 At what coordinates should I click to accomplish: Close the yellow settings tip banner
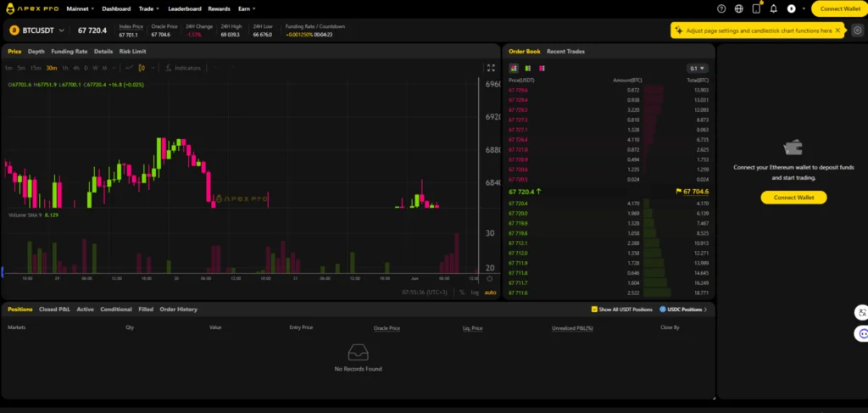click(837, 31)
